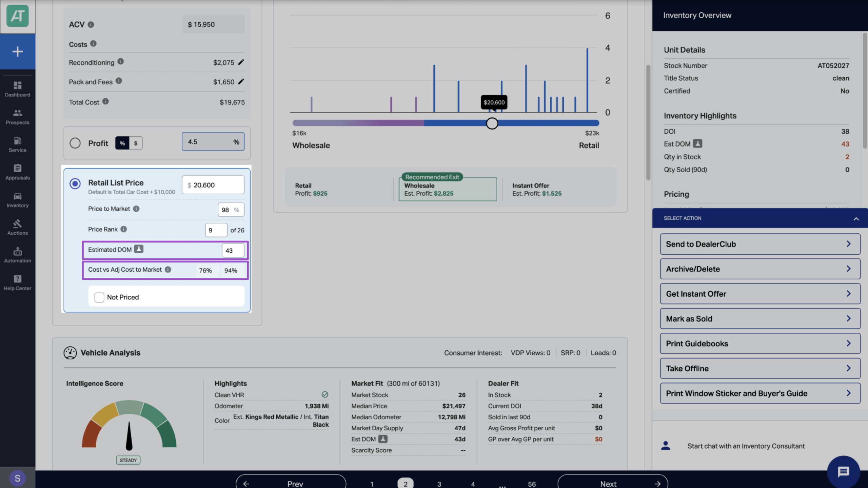
Task: Expand Print Guidebooks action
Action: tap(760, 344)
